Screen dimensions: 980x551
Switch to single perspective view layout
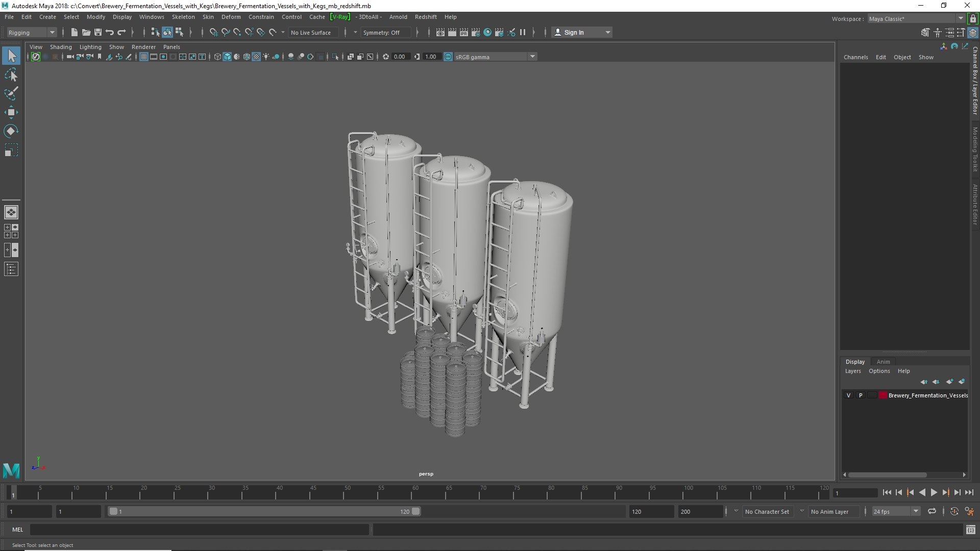[11, 212]
